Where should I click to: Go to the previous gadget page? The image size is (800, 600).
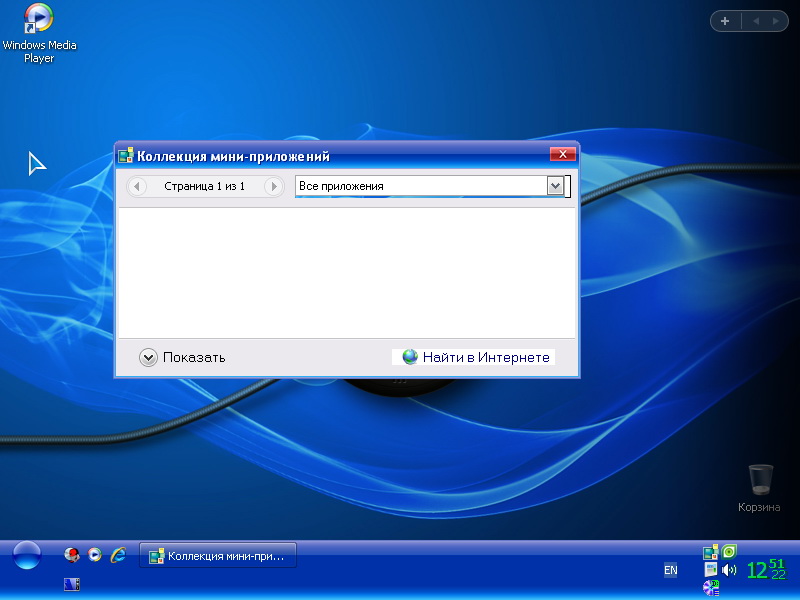click(x=138, y=186)
